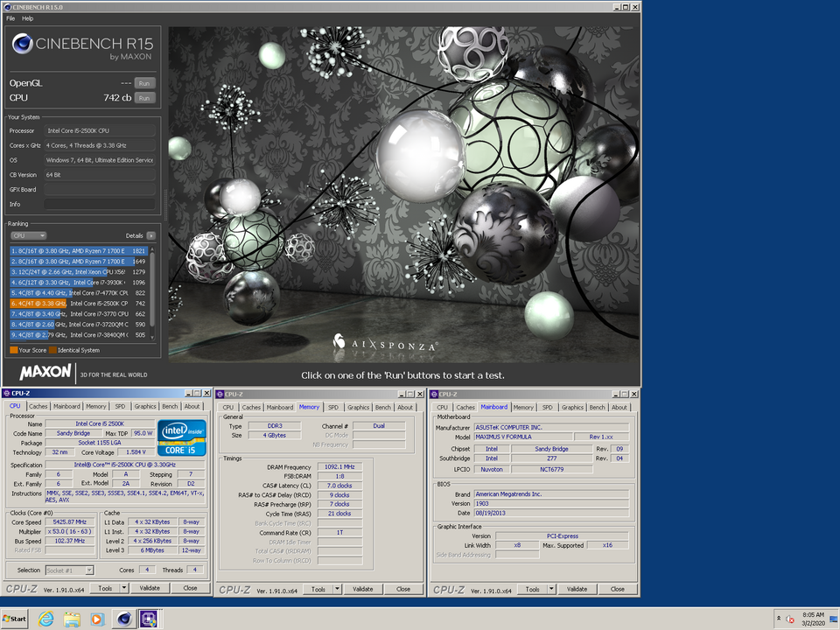
Task: Open Tools dropdown arrow in left CPU-Z window
Action: 124,588
